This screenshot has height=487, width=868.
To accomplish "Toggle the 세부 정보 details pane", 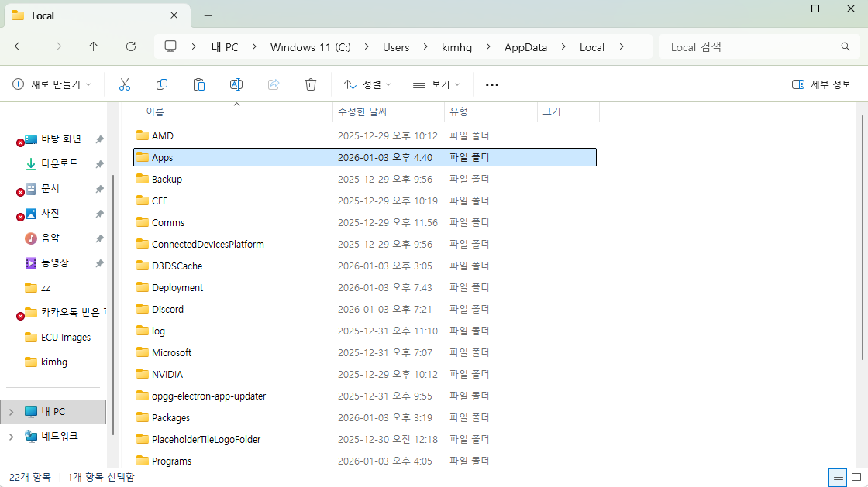I will tap(821, 84).
